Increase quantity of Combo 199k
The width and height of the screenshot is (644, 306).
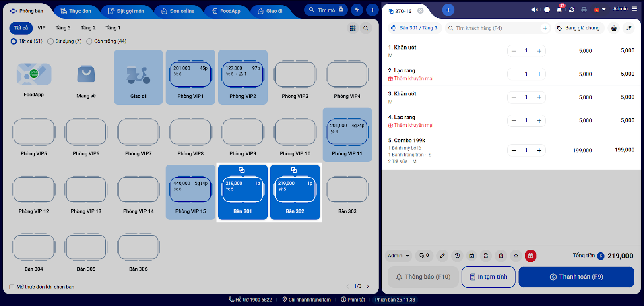(x=539, y=151)
